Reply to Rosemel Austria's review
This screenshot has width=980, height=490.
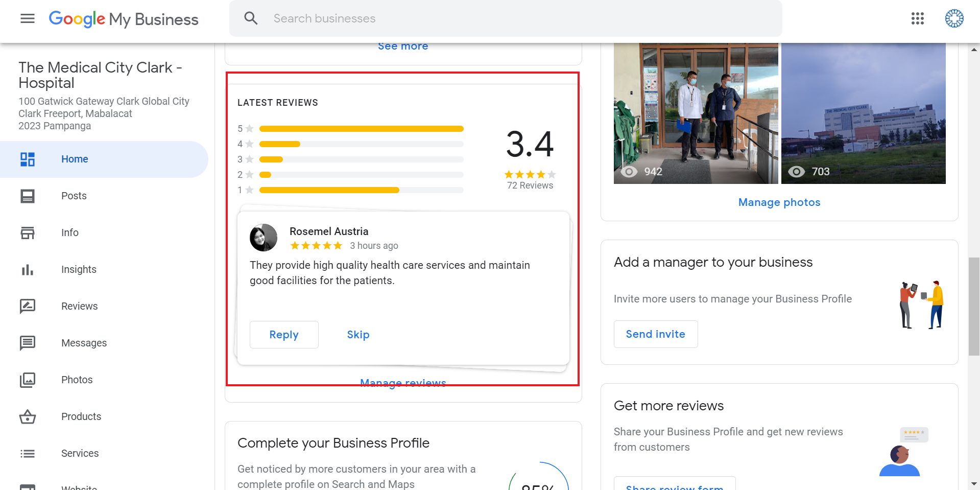(x=284, y=335)
